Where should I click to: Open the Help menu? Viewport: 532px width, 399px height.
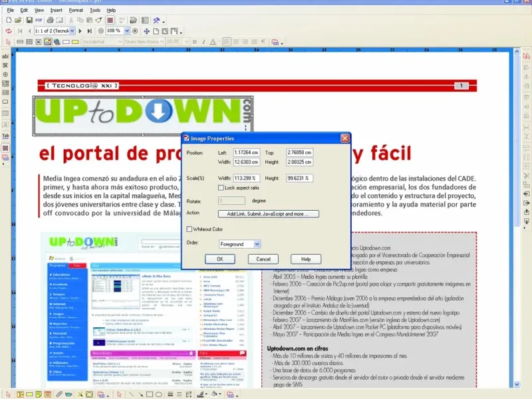tap(111, 10)
